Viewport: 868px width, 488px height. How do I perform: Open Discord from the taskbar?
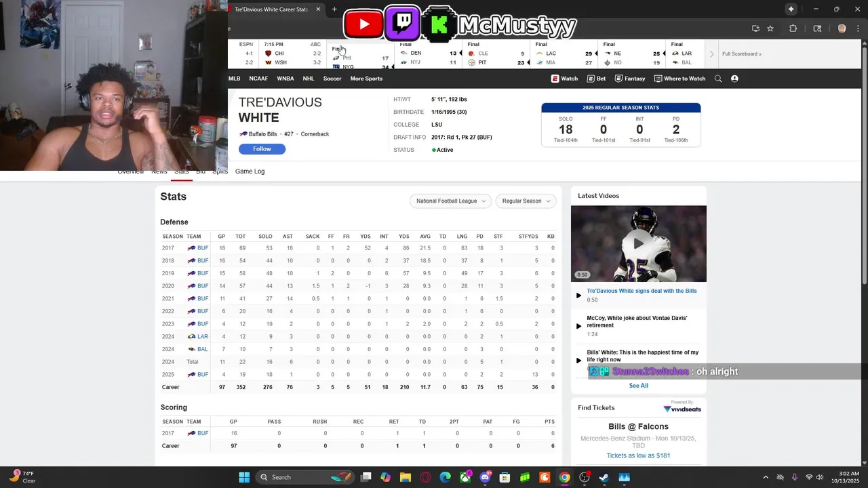point(486,477)
